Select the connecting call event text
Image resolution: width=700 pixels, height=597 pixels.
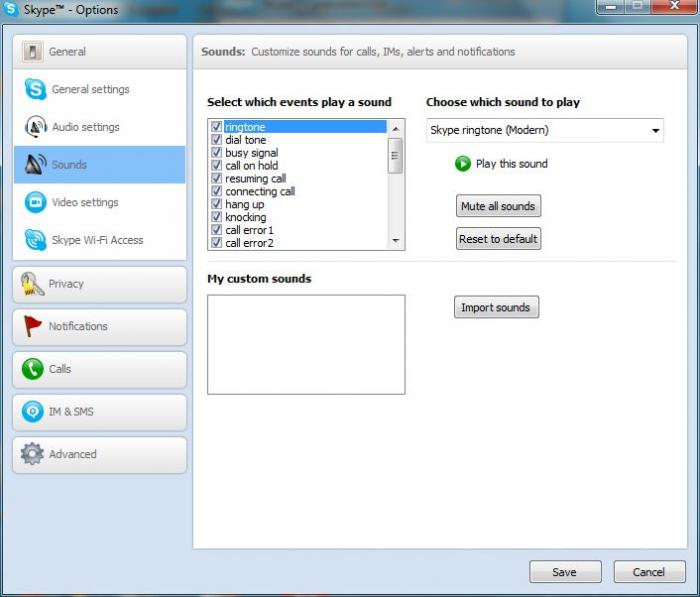click(x=260, y=191)
